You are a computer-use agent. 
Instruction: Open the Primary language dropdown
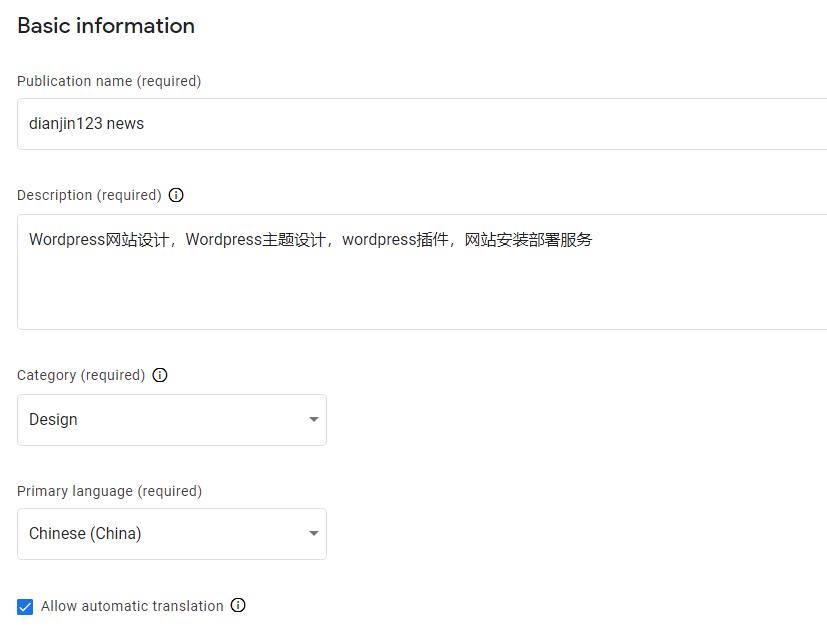[172, 534]
